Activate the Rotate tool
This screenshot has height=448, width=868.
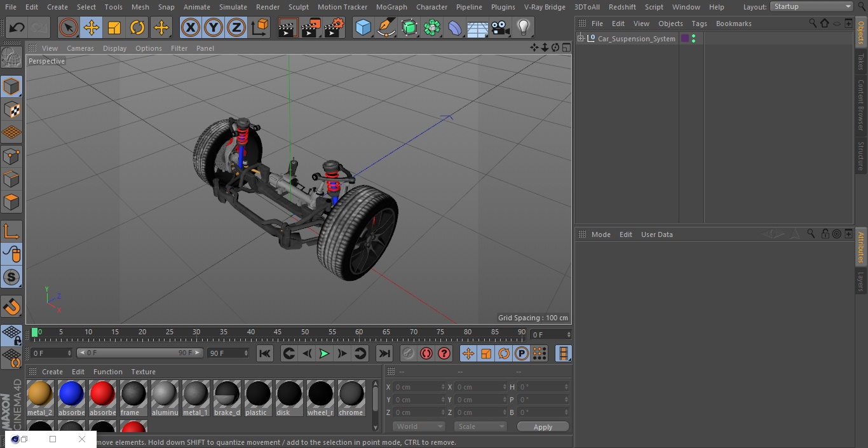(137, 27)
